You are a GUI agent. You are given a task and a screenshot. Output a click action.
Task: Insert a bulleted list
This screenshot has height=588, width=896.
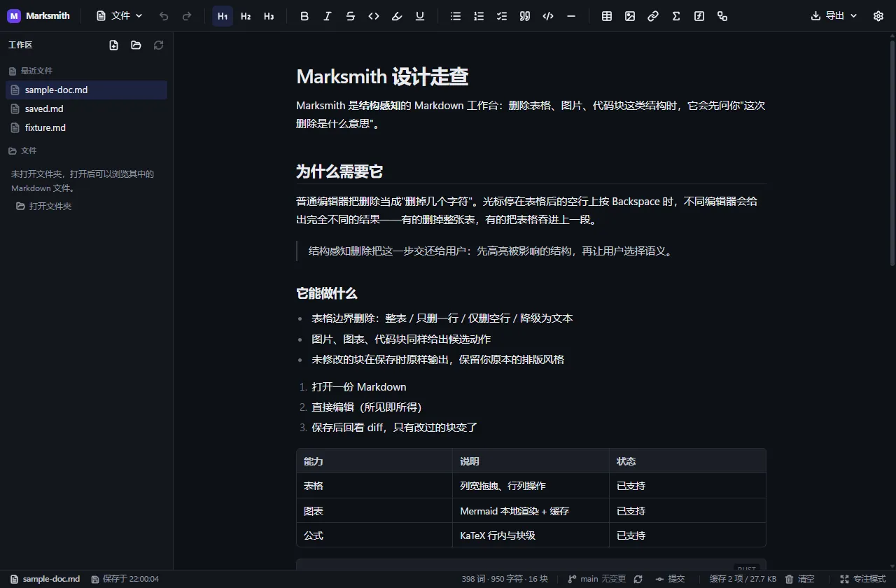(456, 16)
